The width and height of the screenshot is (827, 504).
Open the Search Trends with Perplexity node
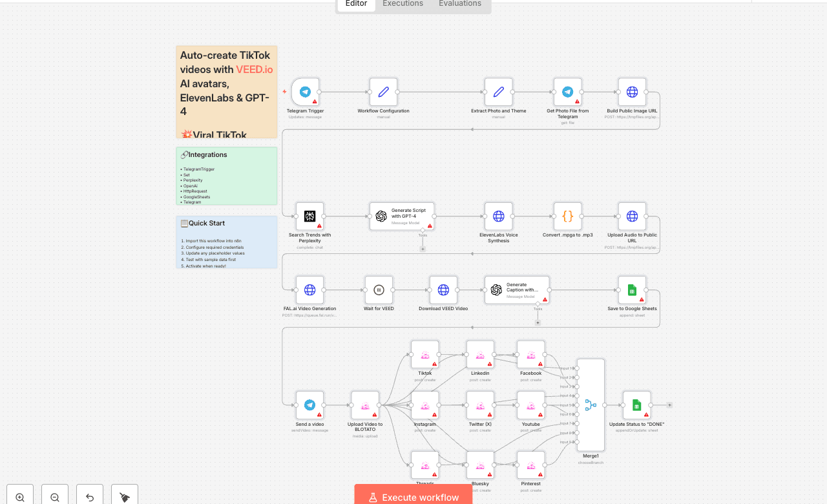point(309,216)
